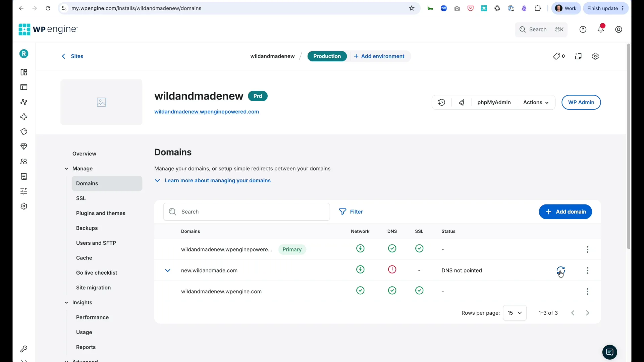Image resolution: width=644 pixels, height=362 pixels.
Task: Go back to Sites
Action: [x=72, y=56]
